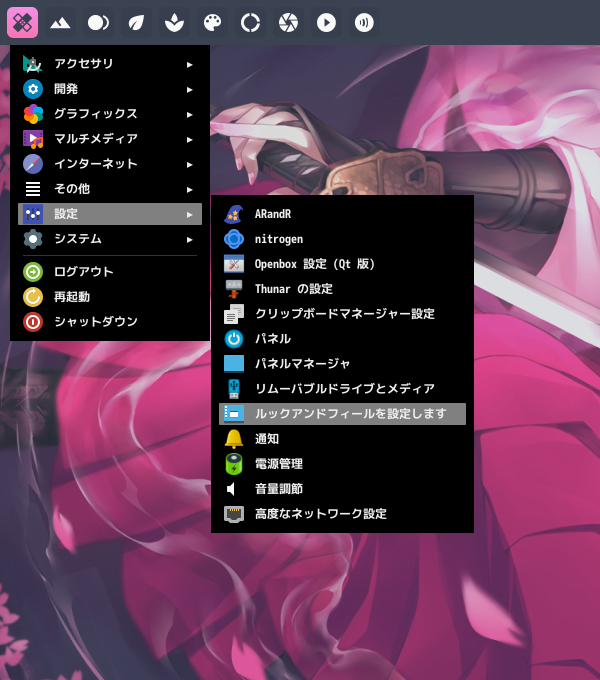Select リムーバブルドライブとメディア entry
The height and width of the screenshot is (680, 600).
click(342, 389)
